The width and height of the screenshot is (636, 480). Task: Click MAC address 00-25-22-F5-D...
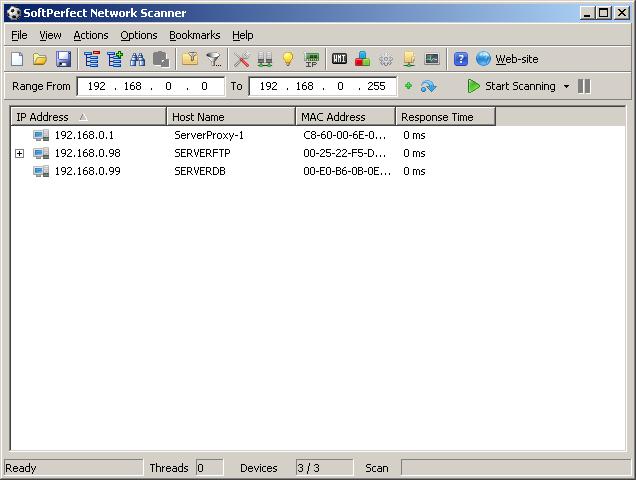pos(344,153)
